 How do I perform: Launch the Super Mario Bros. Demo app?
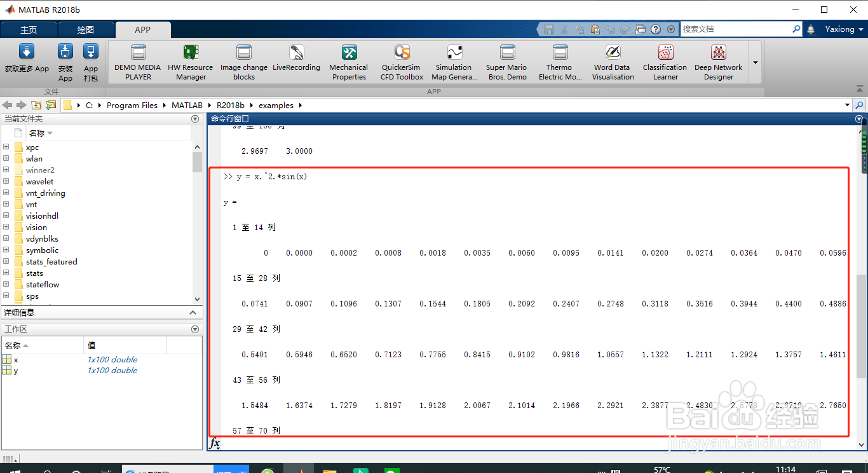(x=507, y=62)
